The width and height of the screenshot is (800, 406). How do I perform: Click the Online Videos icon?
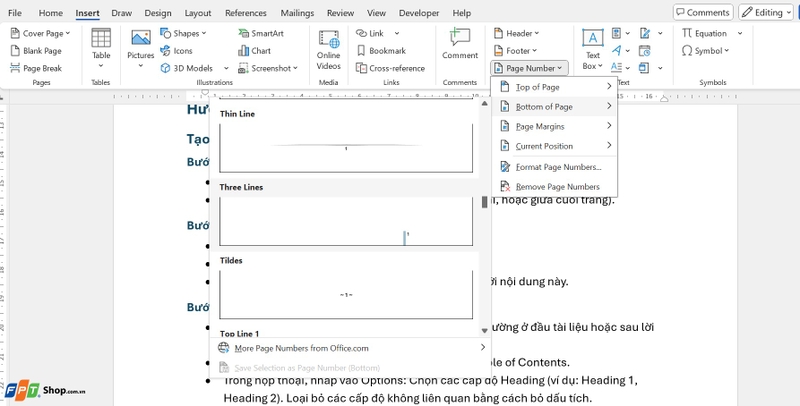(329, 39)
